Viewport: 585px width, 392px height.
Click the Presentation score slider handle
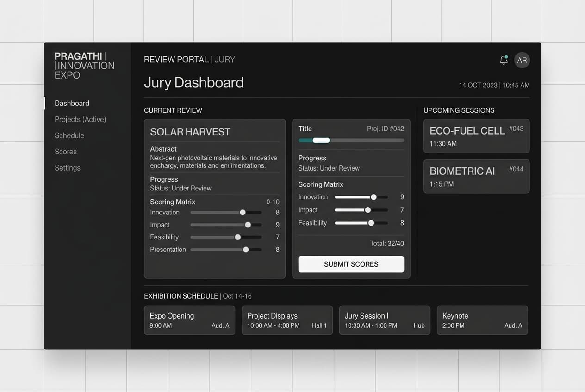246,250
